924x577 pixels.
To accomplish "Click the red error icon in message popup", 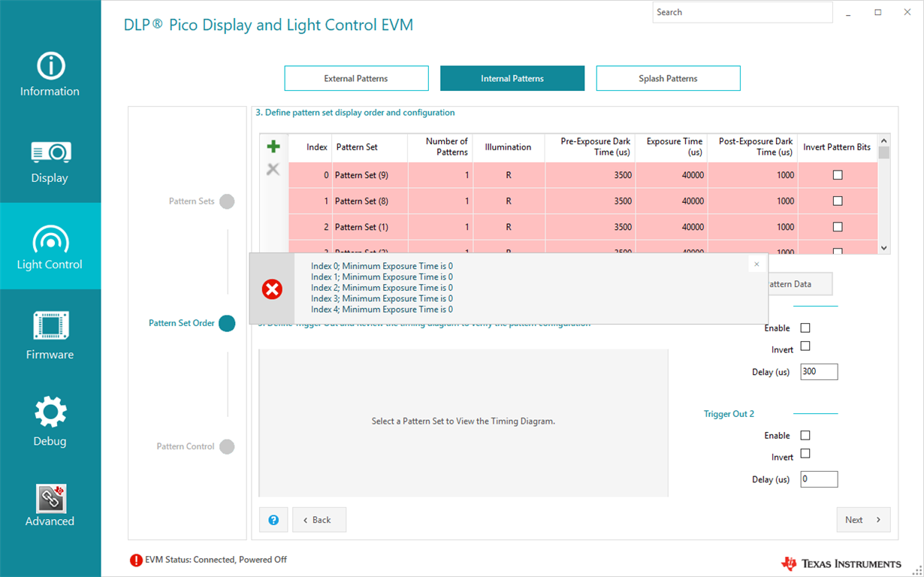I will pos(272,288).
